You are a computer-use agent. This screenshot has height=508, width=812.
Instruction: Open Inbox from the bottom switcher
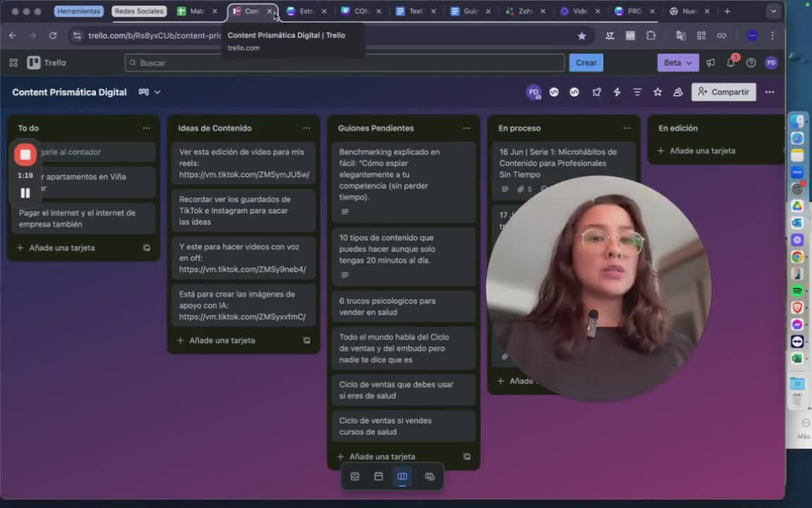tap(355, 476)
